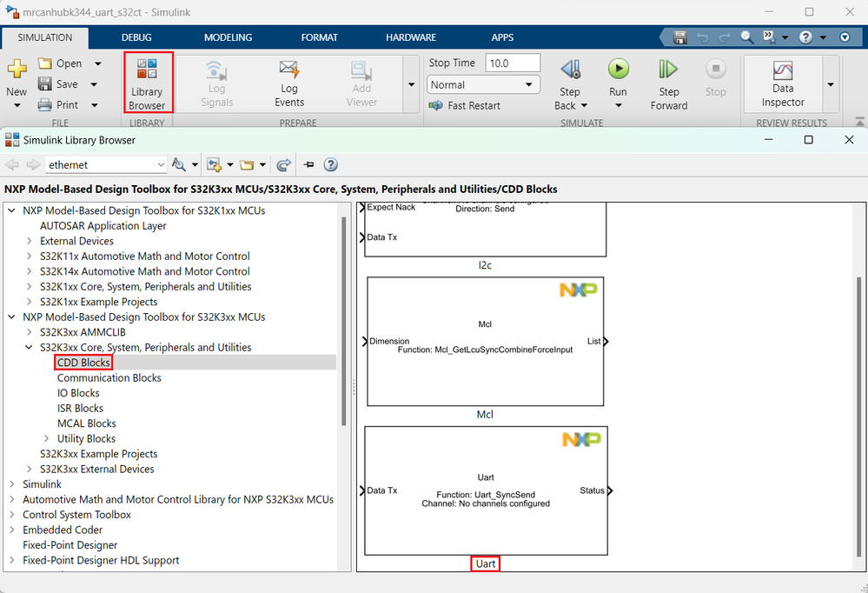868x593 pixels.
Task: Click the block pane vertical scrollbar
Action: 859,416
